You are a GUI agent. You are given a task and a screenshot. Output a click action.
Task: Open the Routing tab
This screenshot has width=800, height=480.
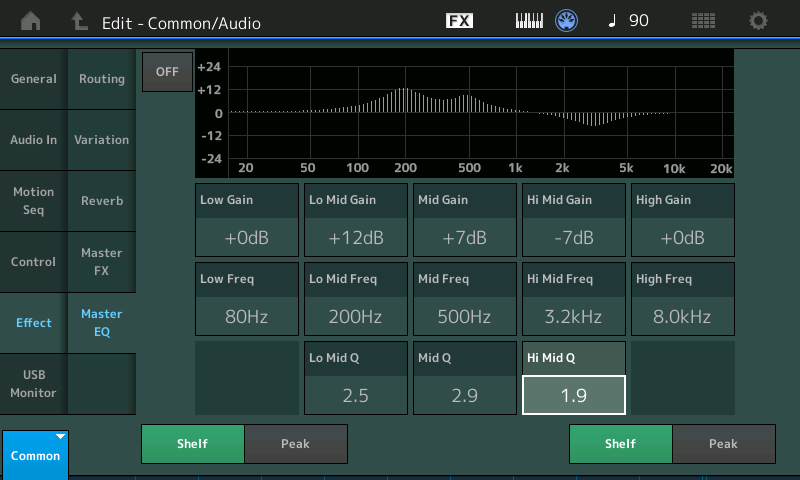pyautogui.click(x=102, y=79)
